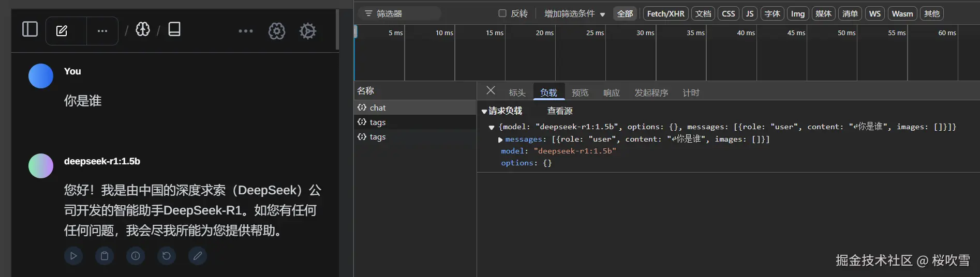Image resolution: width=980 pixels, height=277 pixels.
Task: Click the play icon under the deepseek reply
Action: click(x=73, y=256)
